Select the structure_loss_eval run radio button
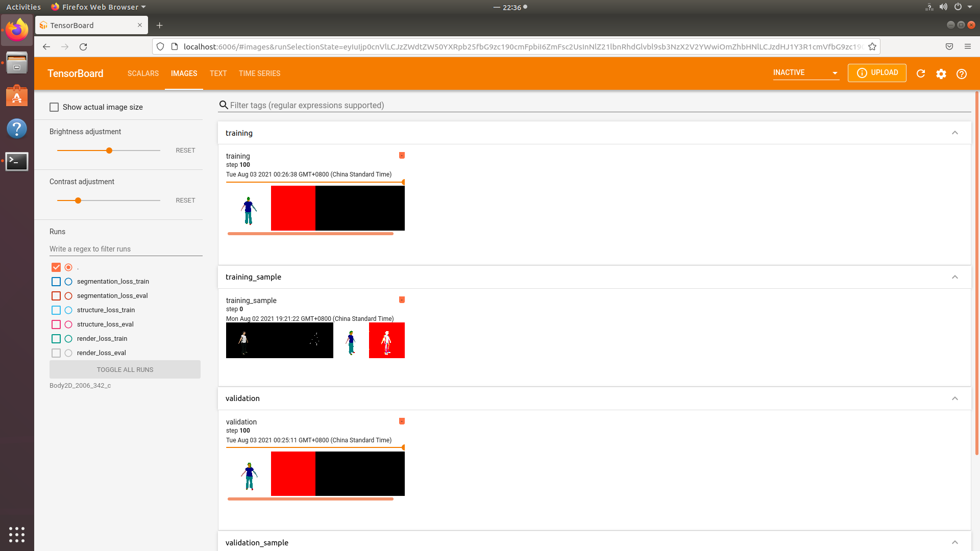980x551 pixels. [x=68, y=324]
